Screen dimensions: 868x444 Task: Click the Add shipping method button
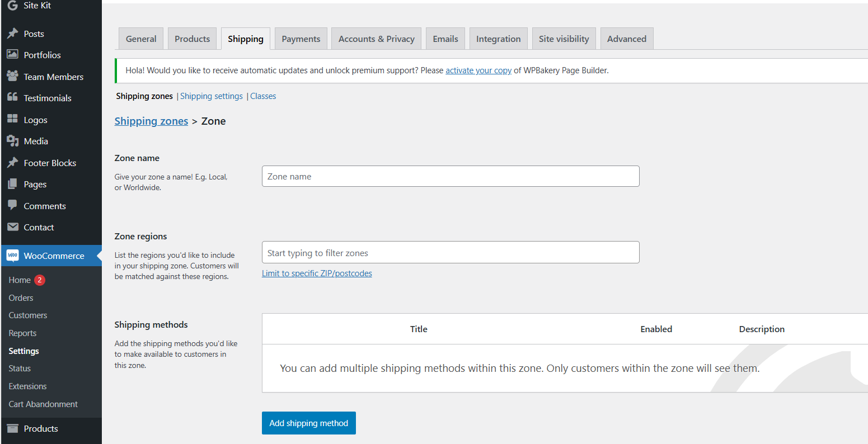tap(308, 423)
